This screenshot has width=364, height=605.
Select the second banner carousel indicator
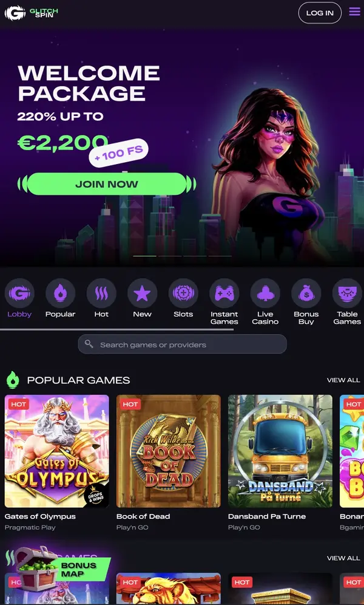pos(170,256)
